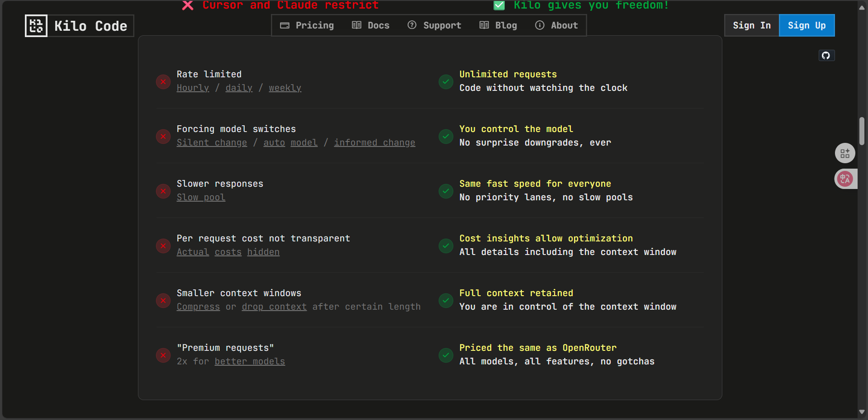Open the Docs navigation item
868x420 pixels.
tap(371, 25)
